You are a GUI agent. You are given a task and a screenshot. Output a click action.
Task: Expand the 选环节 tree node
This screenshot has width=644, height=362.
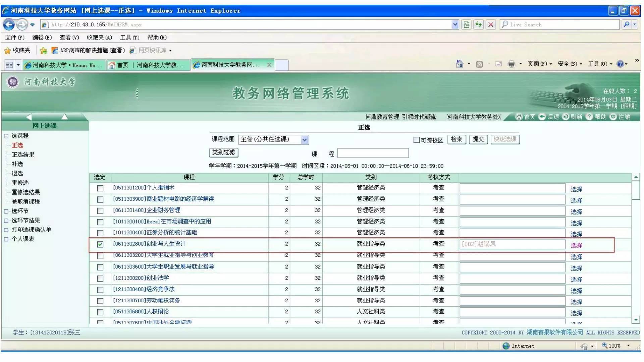point(6,211)
